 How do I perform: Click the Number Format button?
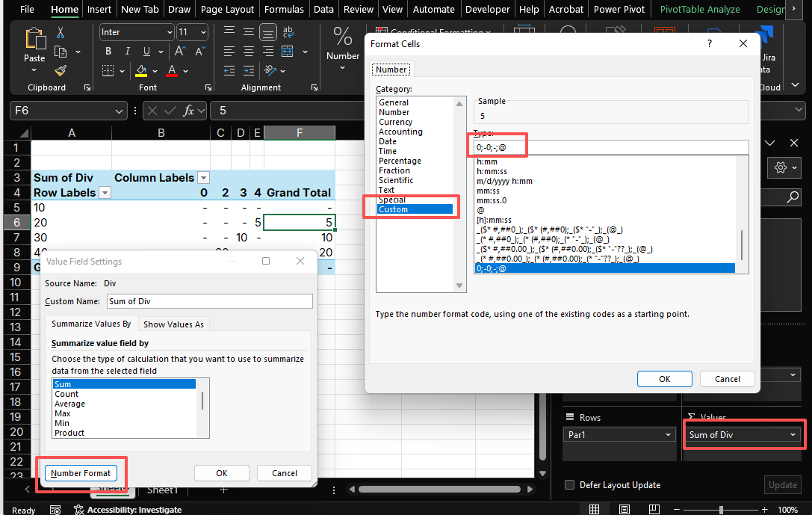coord(81,472)
